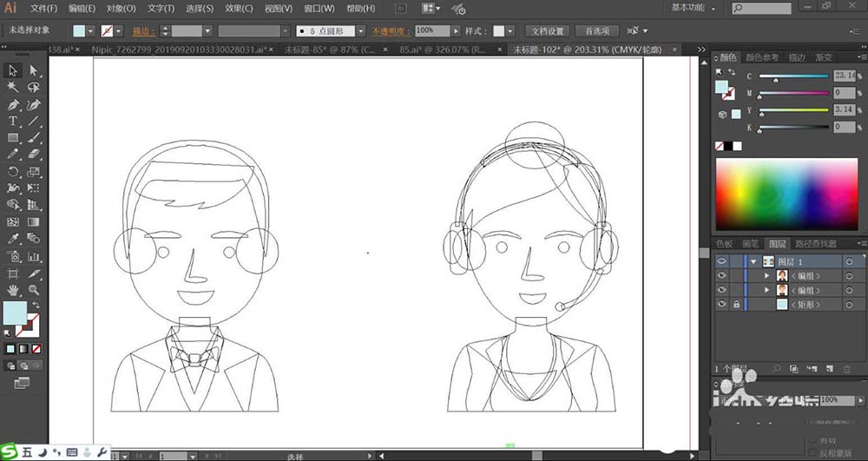Select the Paintbrush tool
868x461 pixels.
pos(34,138)
